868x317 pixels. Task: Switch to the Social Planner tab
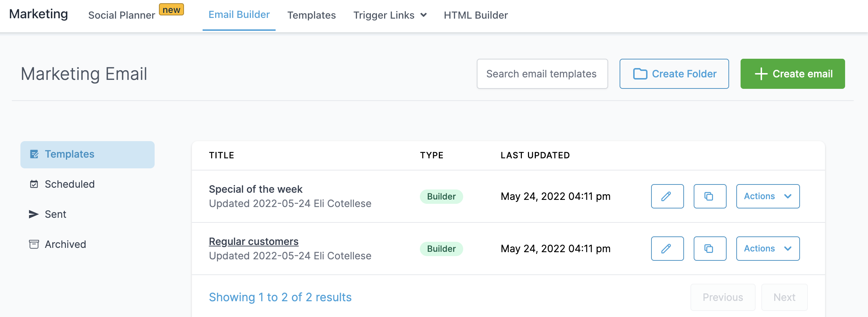122,15
